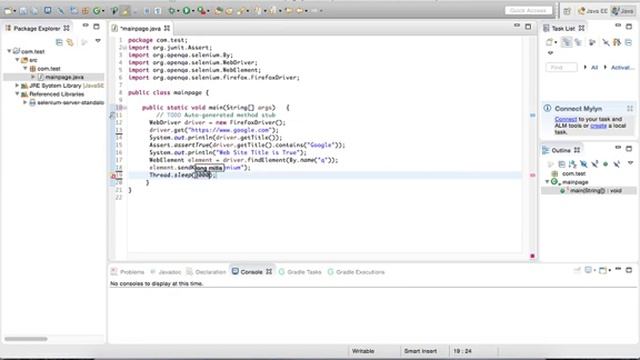640x360 pixels.
Task: Open the Problems tab
Action: pos(128,272)
